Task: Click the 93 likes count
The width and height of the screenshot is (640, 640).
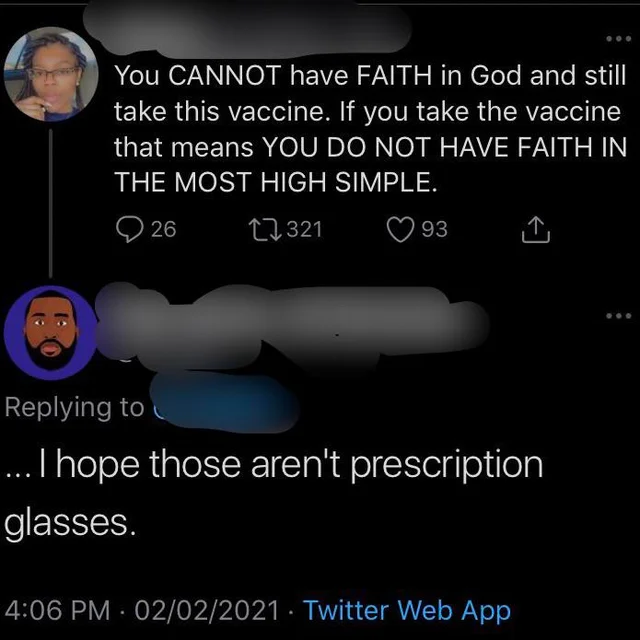Action: [x=434, y=229]
